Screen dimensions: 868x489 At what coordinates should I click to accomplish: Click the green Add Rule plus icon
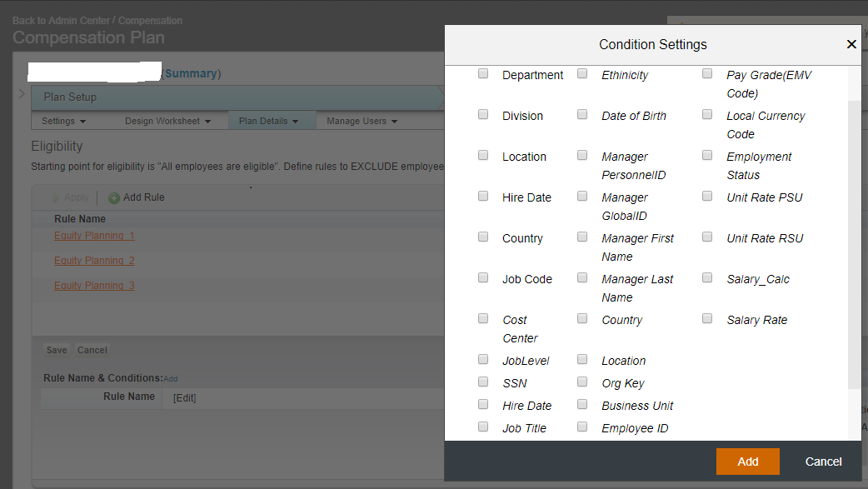coord(114,198)
